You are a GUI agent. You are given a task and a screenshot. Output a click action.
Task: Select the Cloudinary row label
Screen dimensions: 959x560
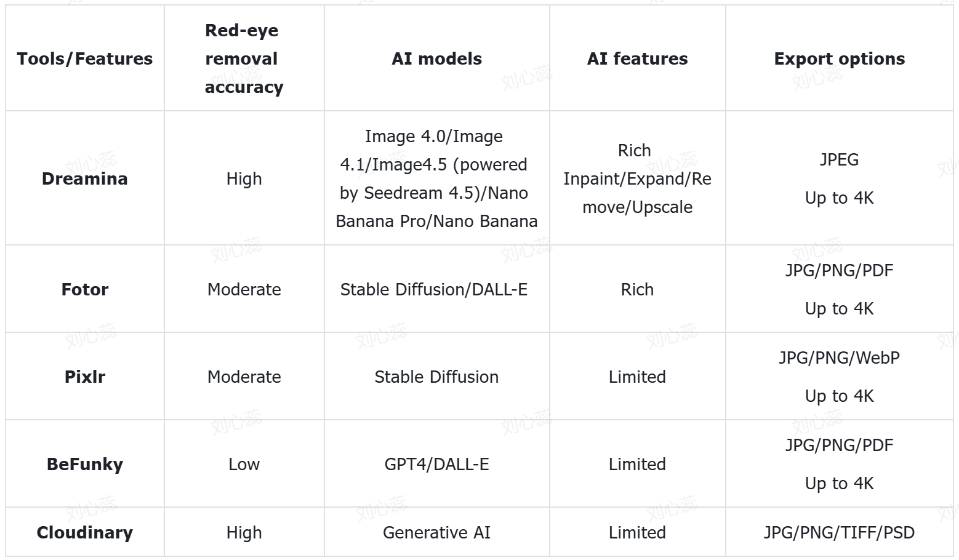(x=85, y=532)
